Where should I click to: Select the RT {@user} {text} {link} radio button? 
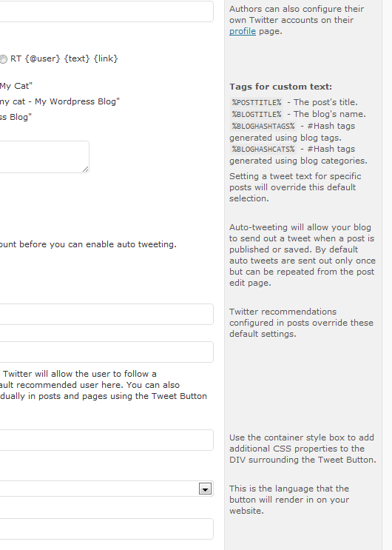point(3,59)
